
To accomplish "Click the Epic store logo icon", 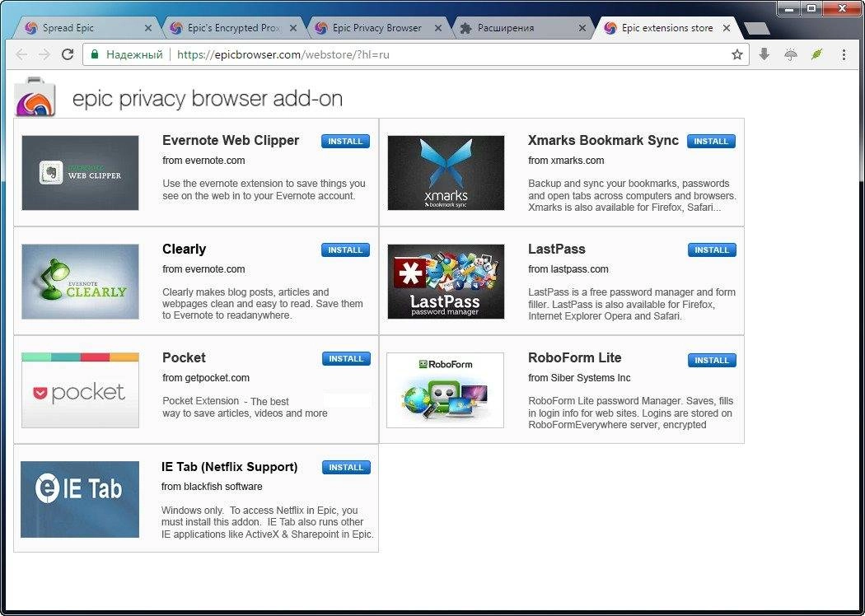I will click(35, 97).
